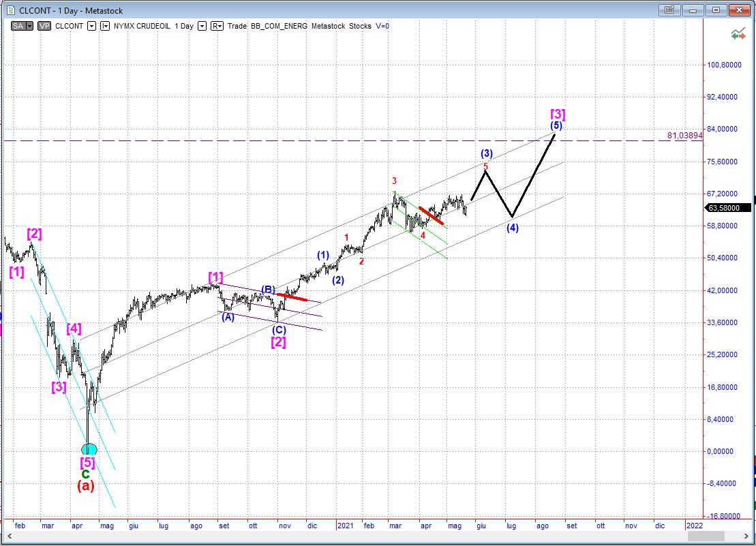Click the red number 3 wave label
This screenshot has width=756, height=546.
point(394,181)
